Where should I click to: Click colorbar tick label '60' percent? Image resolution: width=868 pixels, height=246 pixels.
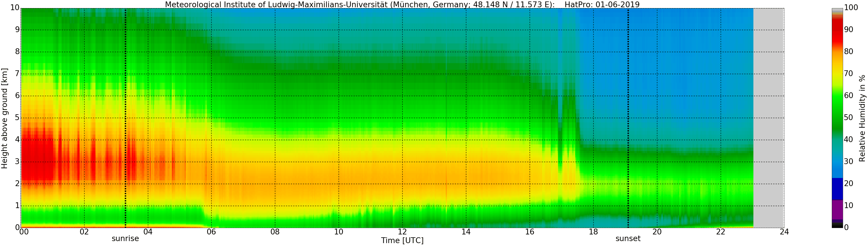(848, 96)
